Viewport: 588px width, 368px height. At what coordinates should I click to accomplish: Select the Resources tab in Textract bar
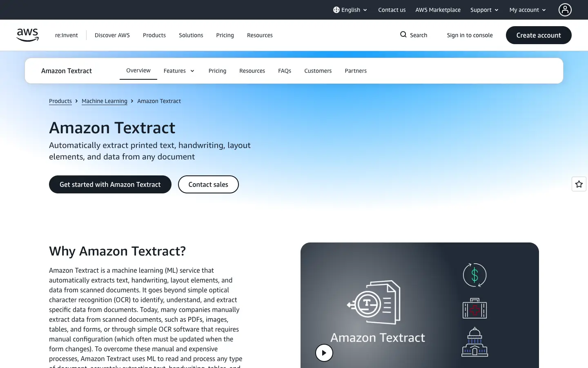(252, 71)
